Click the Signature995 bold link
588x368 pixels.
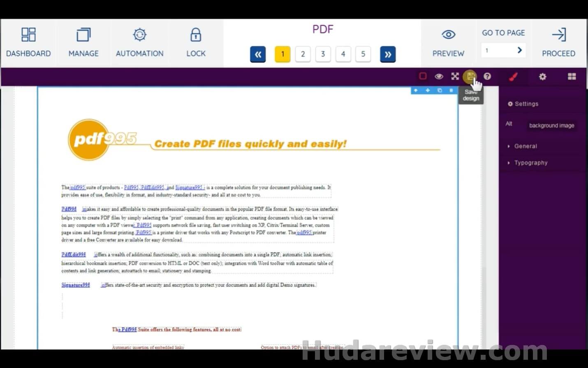[76, 285]
